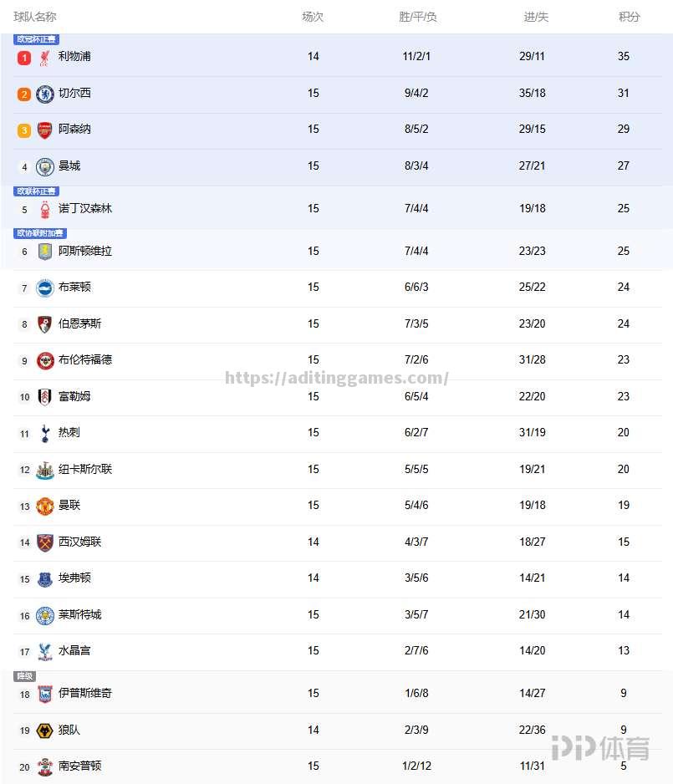
Task: Open the 南安普顿 team name
Action: click(x=80, y=766)
